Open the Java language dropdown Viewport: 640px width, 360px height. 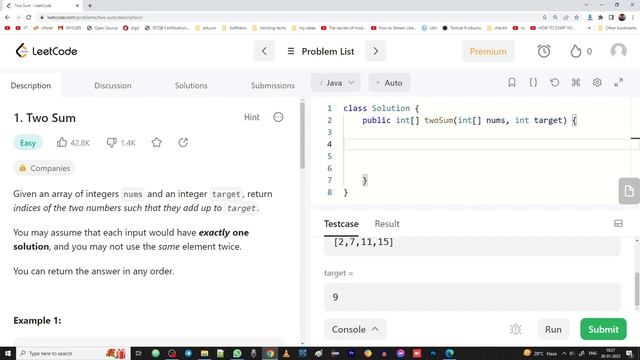tap(336, 83)
